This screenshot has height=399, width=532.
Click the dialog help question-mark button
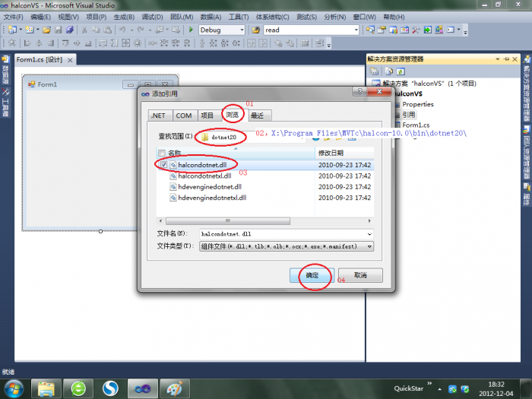tap(359, 91)
